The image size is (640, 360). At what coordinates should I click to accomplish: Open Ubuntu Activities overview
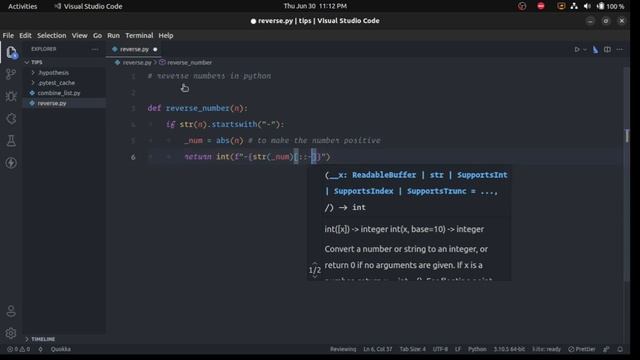coord(22,6)
